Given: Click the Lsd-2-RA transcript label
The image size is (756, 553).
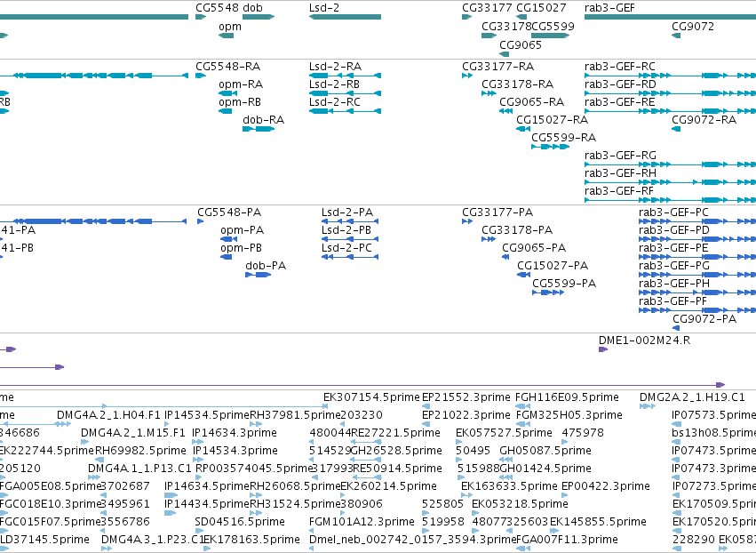Looking at the screenshot, I should [335, 66].
